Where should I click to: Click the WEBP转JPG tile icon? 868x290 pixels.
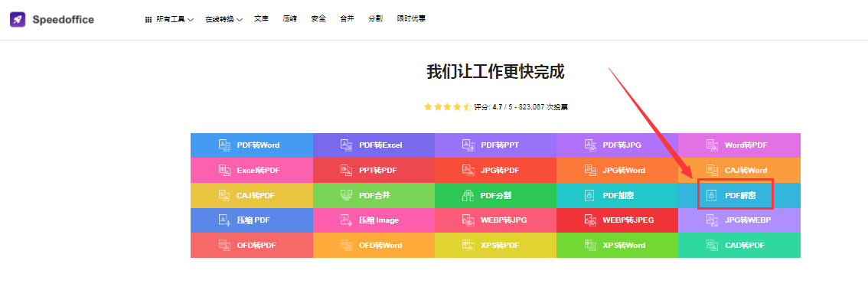[x=468, y=220]
